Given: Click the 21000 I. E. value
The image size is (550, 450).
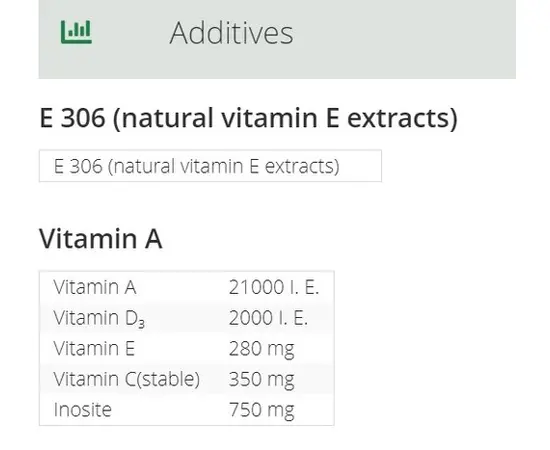Looking at the screenshot, I should point(274,287).
